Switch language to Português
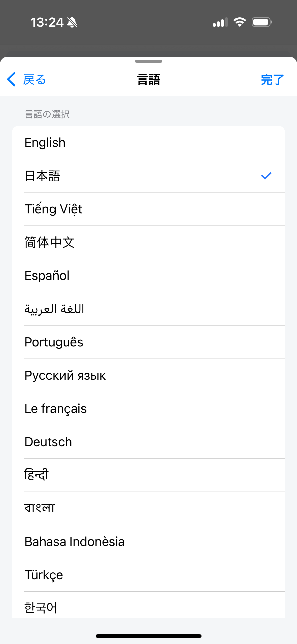This screenshot has height=644, width=297. tap(54, 342)
